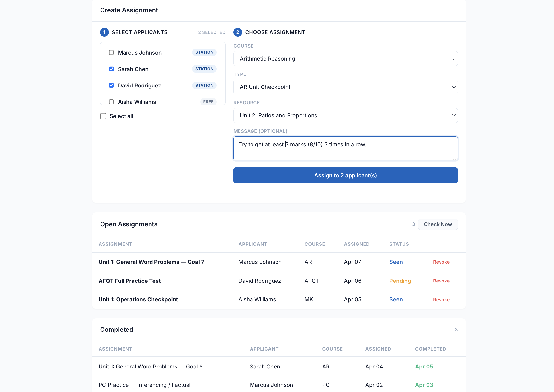
Task: Open the Resource dropdown
Action: pos(345,115)
